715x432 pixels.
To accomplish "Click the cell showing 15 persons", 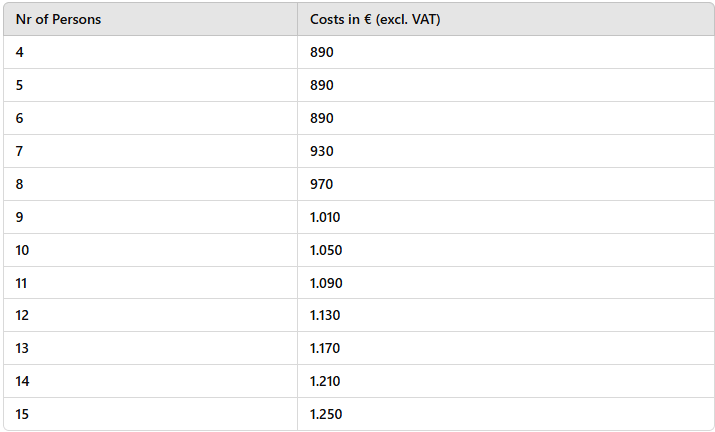I will tap(150, 414).
